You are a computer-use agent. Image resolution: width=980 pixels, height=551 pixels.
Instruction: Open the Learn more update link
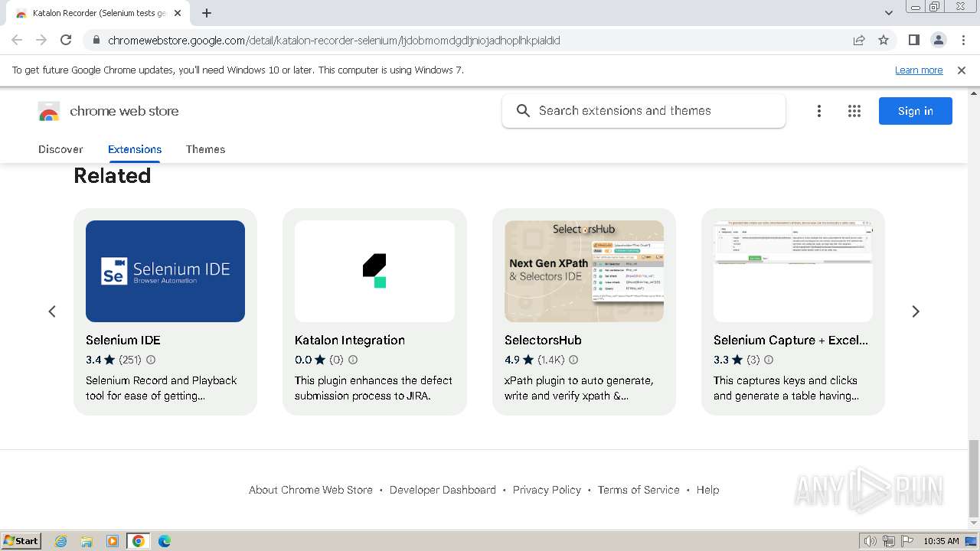(x=919, y=70)
